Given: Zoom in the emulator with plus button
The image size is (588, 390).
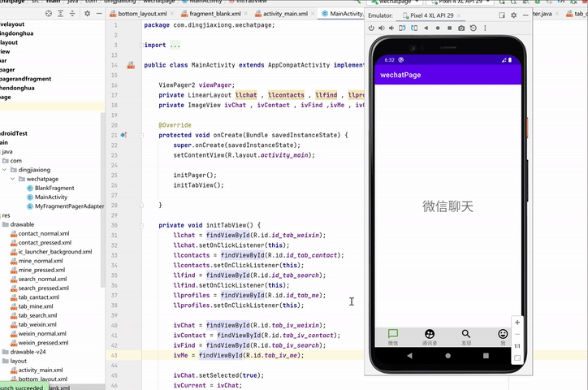Looking at the screenshot, I should click(x=517, y=323).
